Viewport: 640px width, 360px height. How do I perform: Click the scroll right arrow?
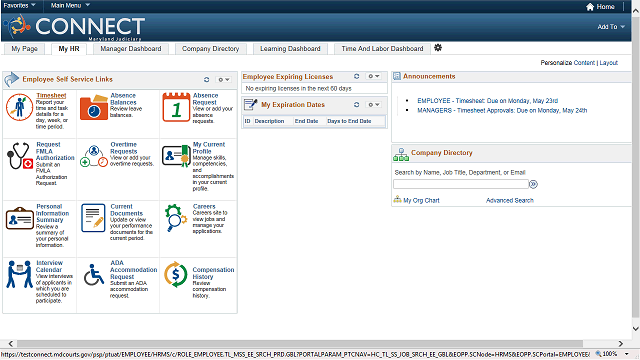coord(621,344)
